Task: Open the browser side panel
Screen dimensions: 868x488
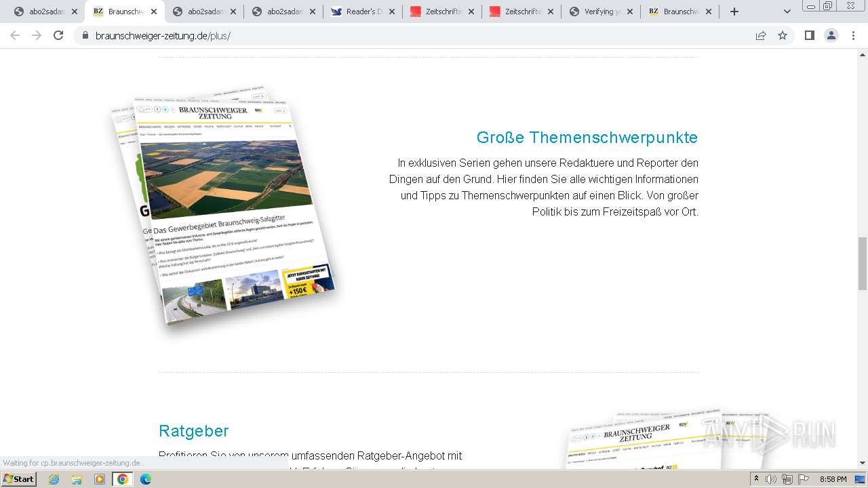Action: click(x=809, y=36)
